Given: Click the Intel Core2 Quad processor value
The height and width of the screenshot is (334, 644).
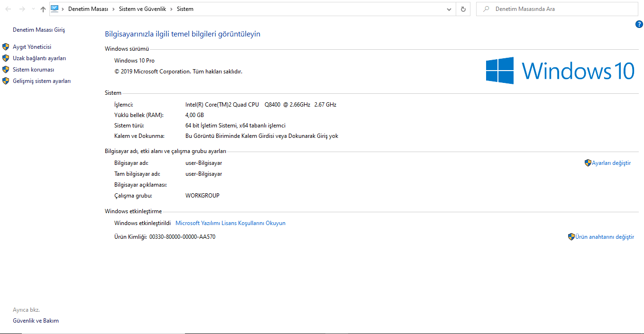Looking at the screenshot, I should point(261,105).
